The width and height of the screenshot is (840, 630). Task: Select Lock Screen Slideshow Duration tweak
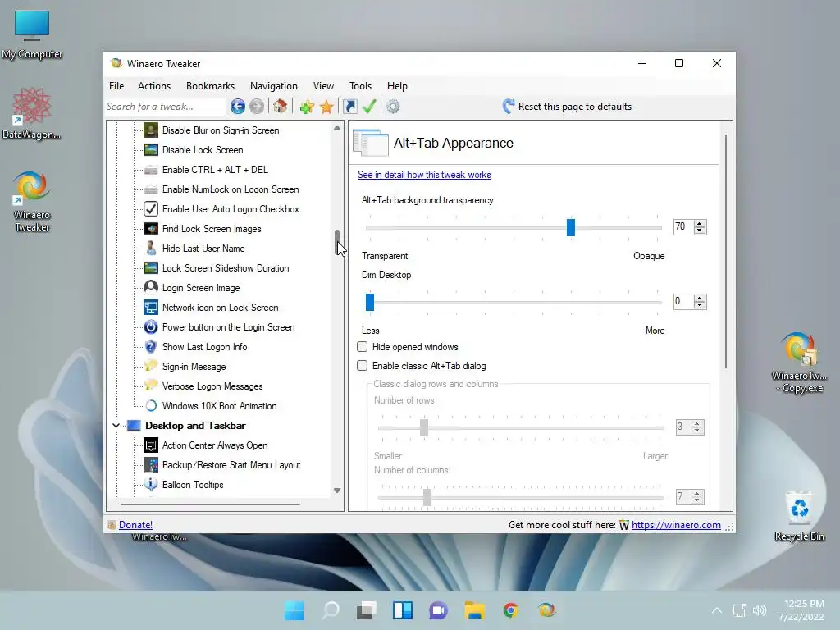(x=226, y=268)
